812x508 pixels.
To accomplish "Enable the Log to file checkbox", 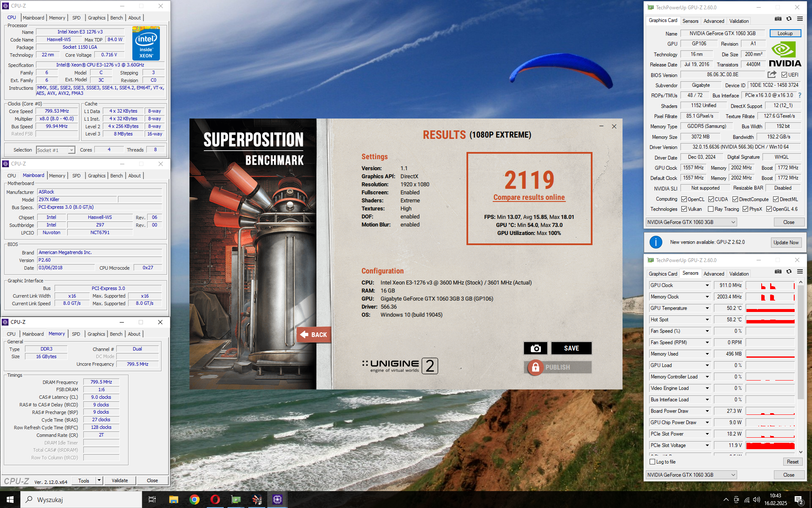I will pos(652,462).
